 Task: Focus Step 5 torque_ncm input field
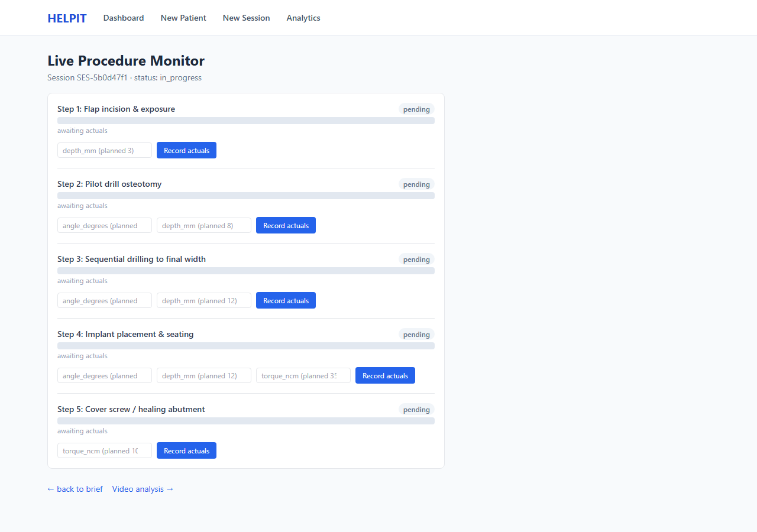[105, 450]
